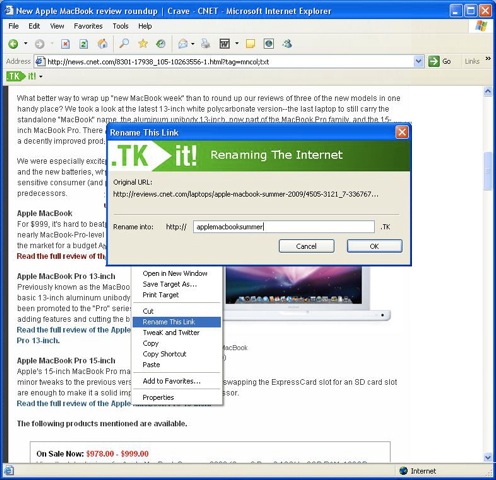This screenshot has height=480, width=496.
Task: Click the Go button beside address bar
Action: click(440, 61)
